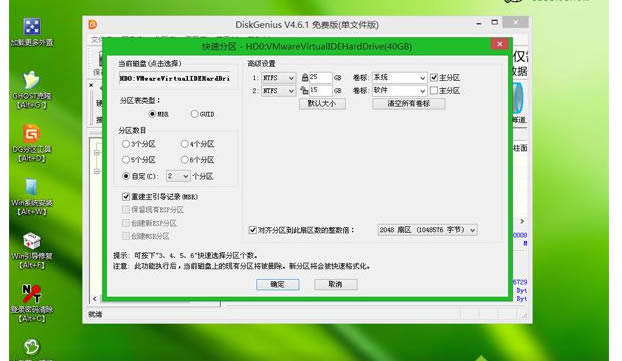Click scroll left arrow in DiskGenius panel

pyautogui.click(x=94, y=299)
